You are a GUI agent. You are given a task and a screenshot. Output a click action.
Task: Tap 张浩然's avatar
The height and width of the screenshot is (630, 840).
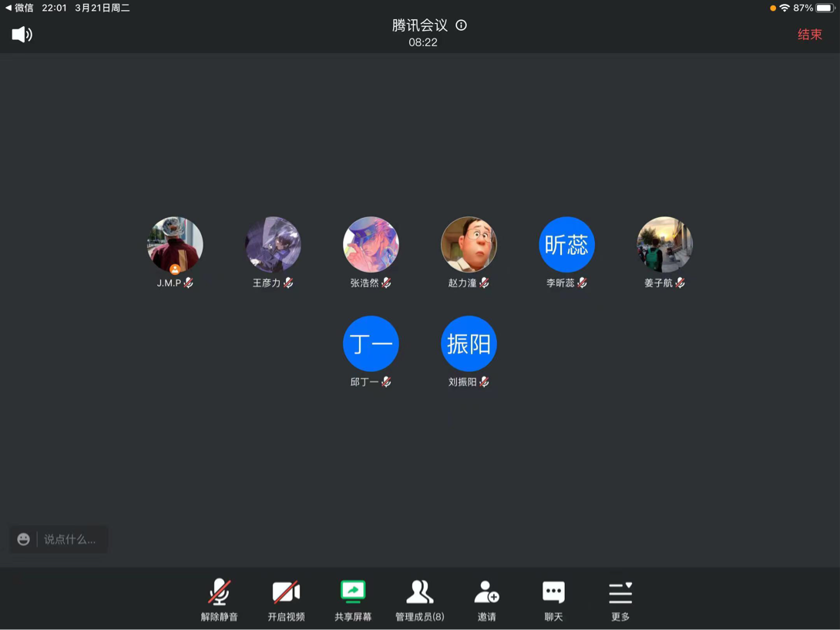[371, 245]
